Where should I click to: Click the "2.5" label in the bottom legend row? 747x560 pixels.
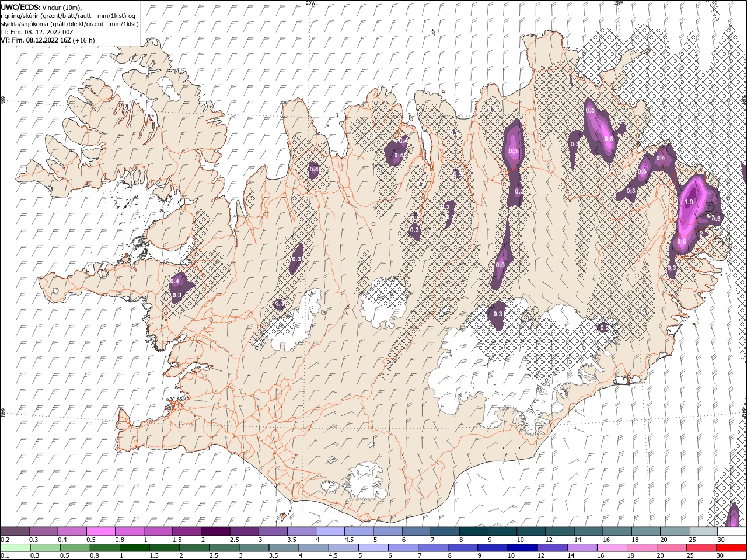point(213,556)
